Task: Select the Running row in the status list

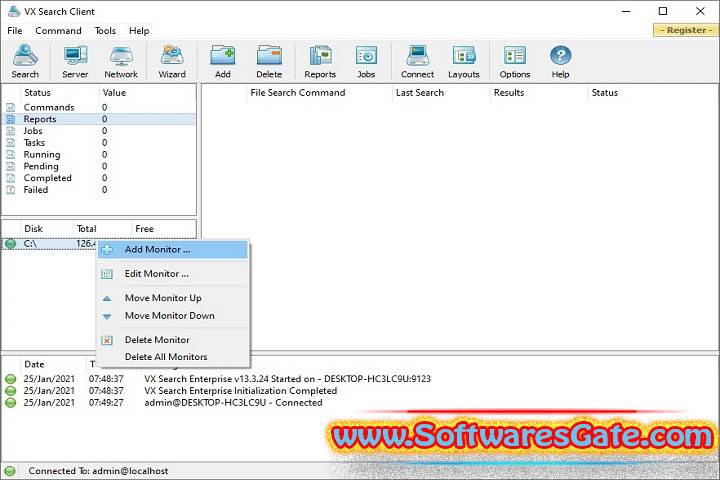Action: point(99,154)
